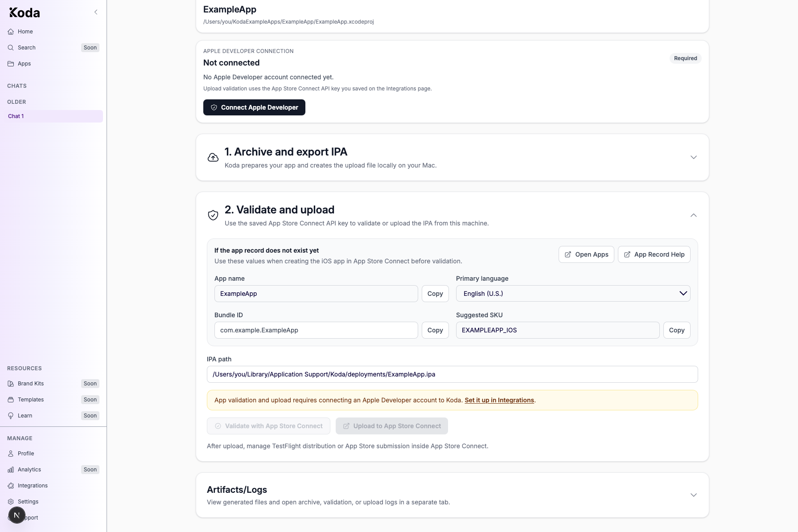Click Upload to App Store Connect
Viewport: 798px width, 532px height.
point(392,426)
